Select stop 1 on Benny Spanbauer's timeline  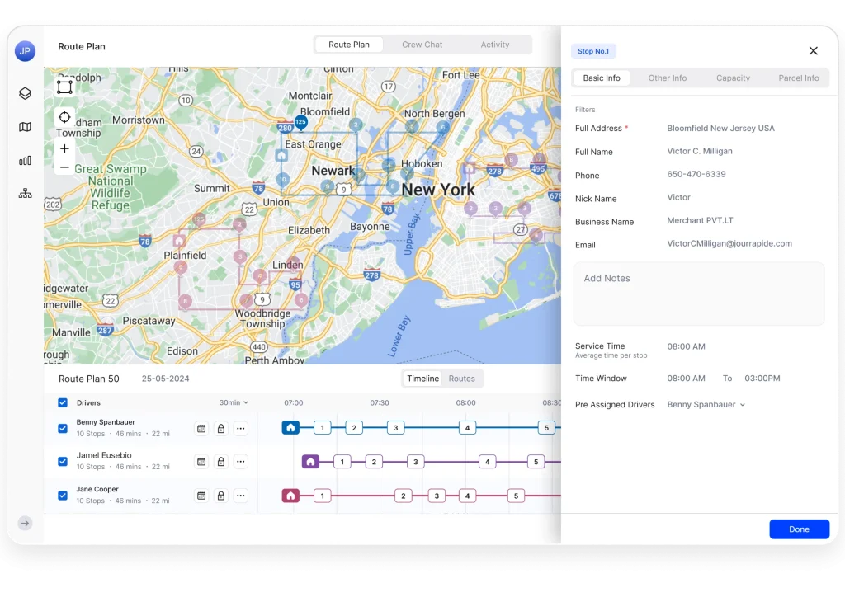(323, 427)
